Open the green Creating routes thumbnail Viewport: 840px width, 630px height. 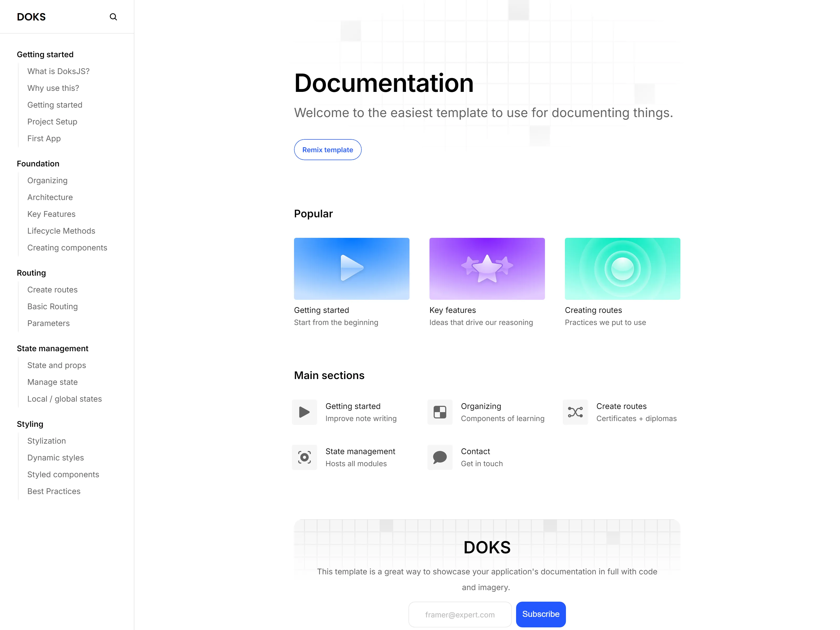click(622, 269)
